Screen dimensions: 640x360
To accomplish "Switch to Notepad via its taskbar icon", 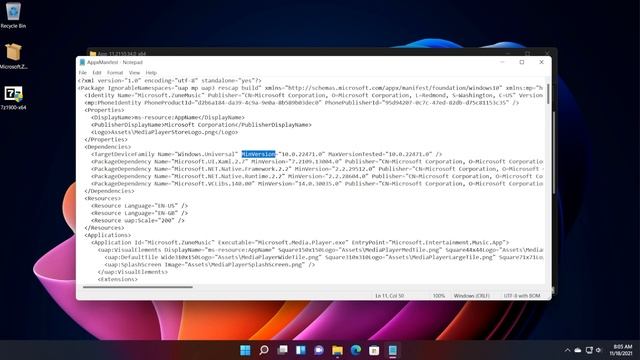I will pos(393,350).
